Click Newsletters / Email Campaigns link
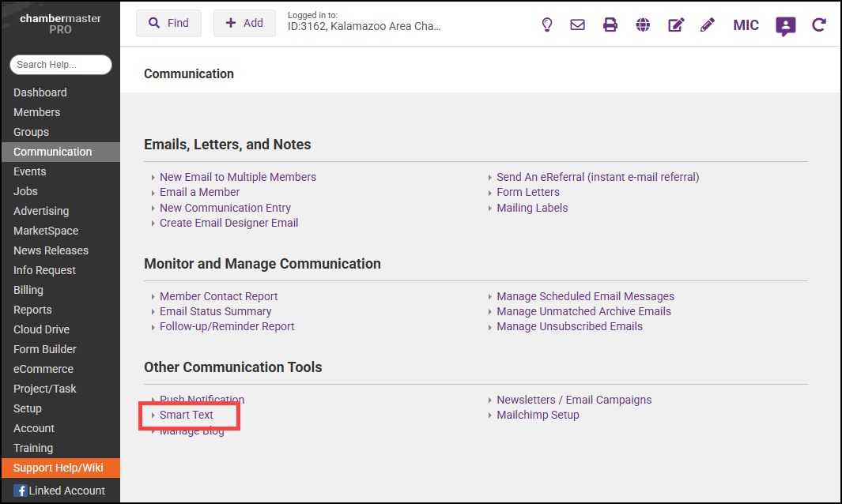This screenshot has width=842, height=504. [574, 400]
